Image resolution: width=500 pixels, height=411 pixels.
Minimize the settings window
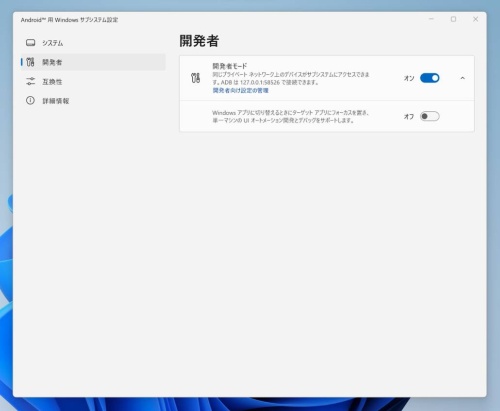pyautogui.click(x=431, y=19)
